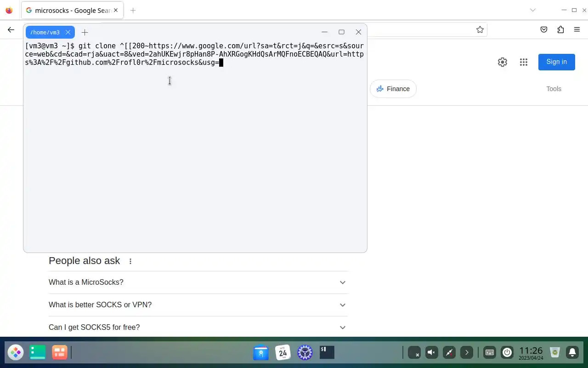
Task: Open the Pocket save icon in Firefox
Action: pyautogui.click(x=544, y=29)
